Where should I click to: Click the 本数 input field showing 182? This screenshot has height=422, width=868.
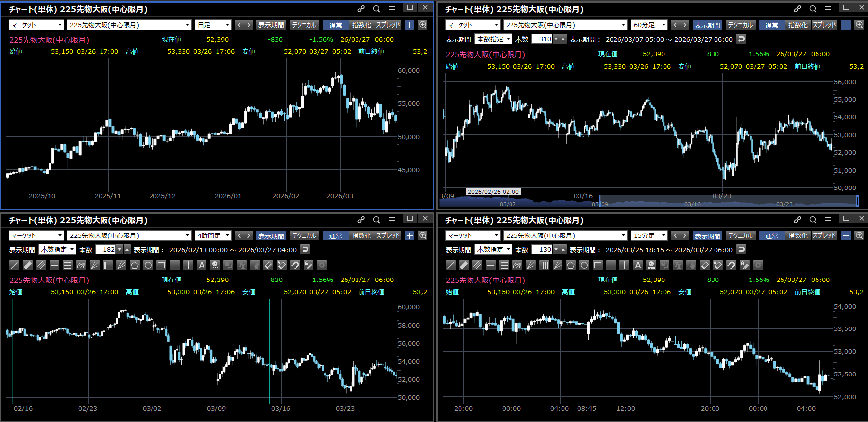pyautogui.click(x=105, y=250)
